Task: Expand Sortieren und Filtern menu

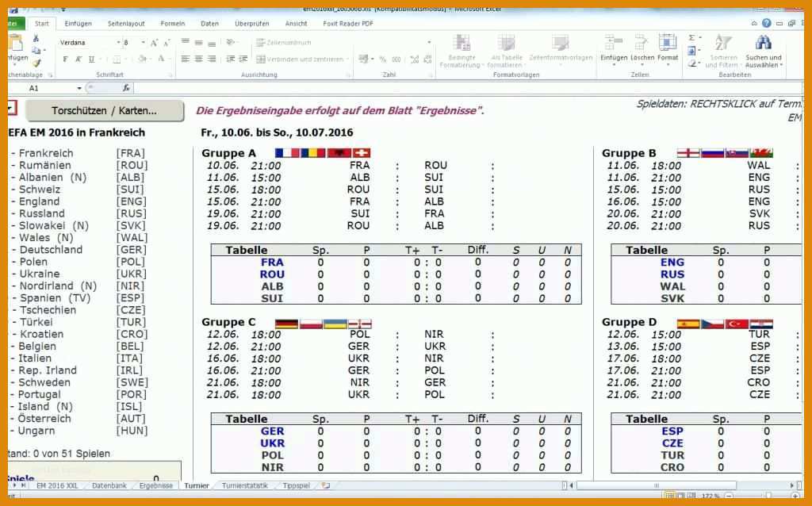Action: point(723,51)
